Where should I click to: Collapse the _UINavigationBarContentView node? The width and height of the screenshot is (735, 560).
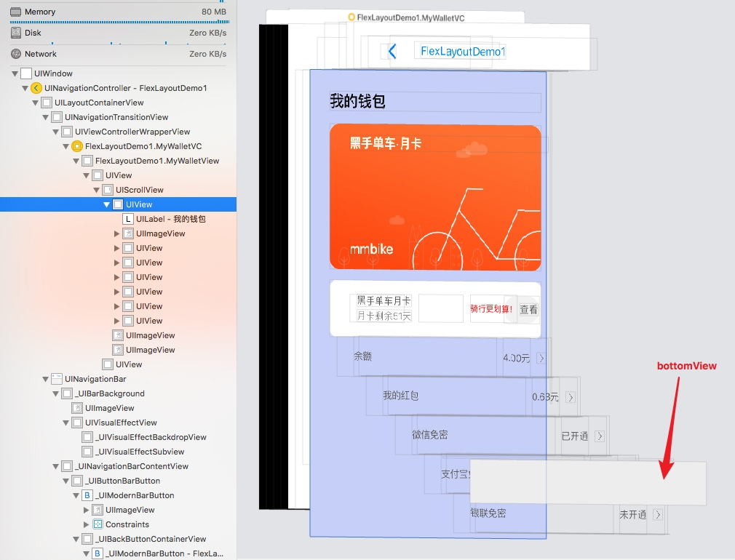tap(55, 466)
